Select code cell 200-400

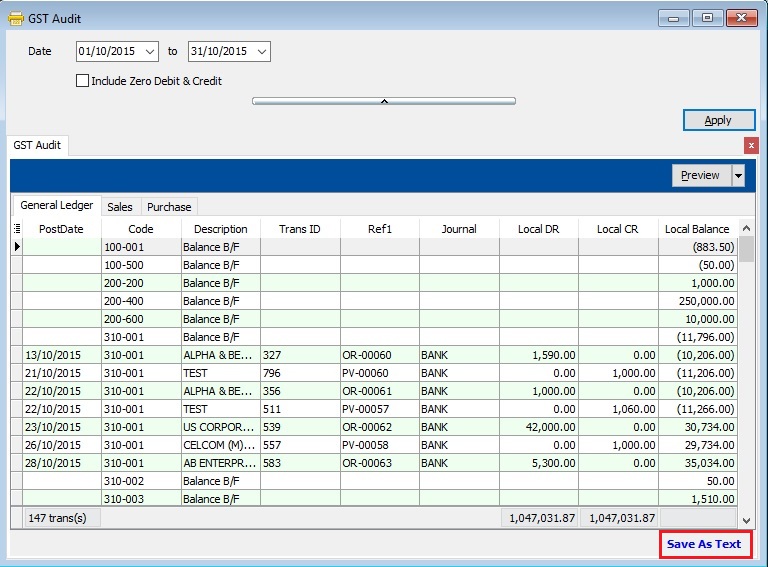pyautogui.click(x=141, y=301)
